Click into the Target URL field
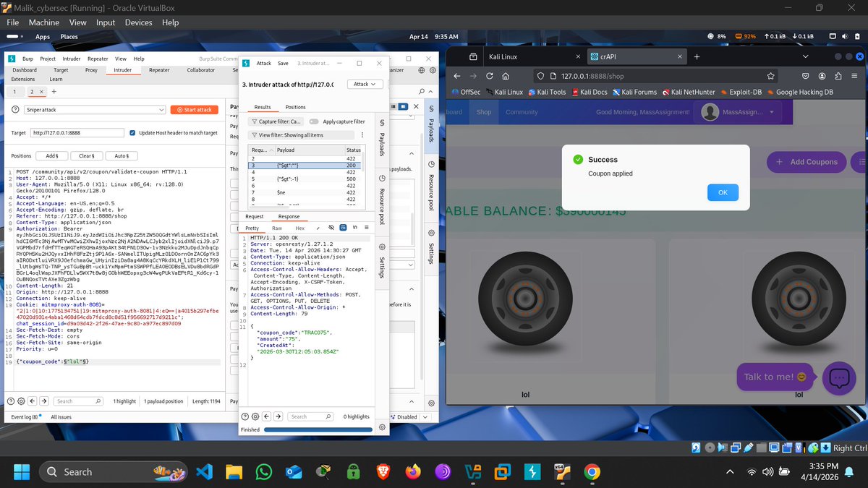Viewport: 868px width, 488px height. coord(77,133)
